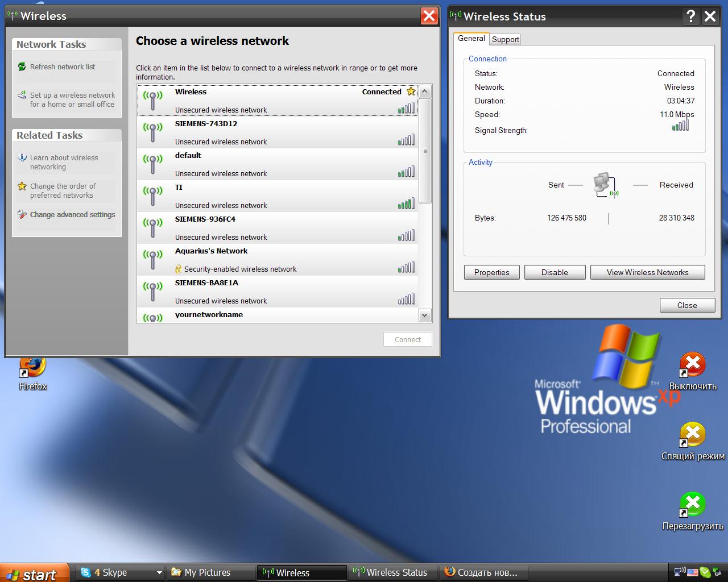Viewport: 728px width, 582px height.
Task: Select the yournetworkname network entry
Action: (278, 315)
